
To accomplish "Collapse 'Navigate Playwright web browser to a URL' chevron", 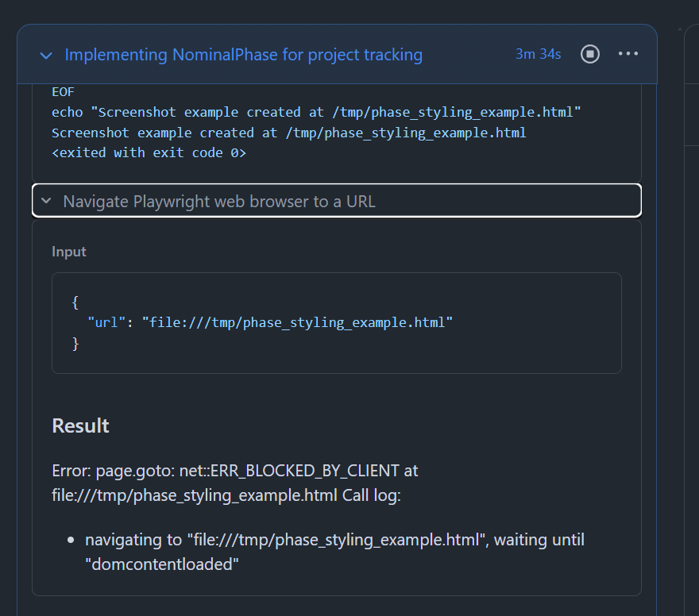I will coord(46,201).
